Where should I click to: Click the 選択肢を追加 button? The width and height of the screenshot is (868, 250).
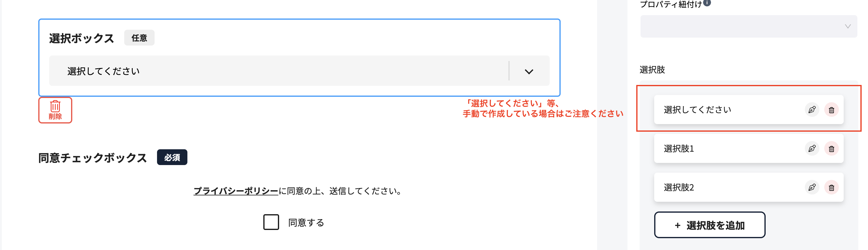[709, 225]
